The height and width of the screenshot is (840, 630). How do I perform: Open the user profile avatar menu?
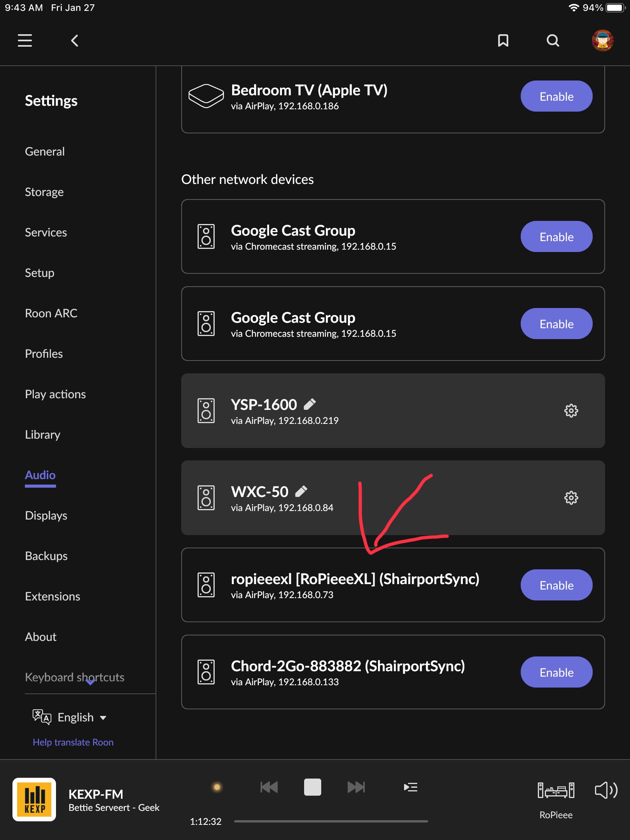(x=602, y=40)
